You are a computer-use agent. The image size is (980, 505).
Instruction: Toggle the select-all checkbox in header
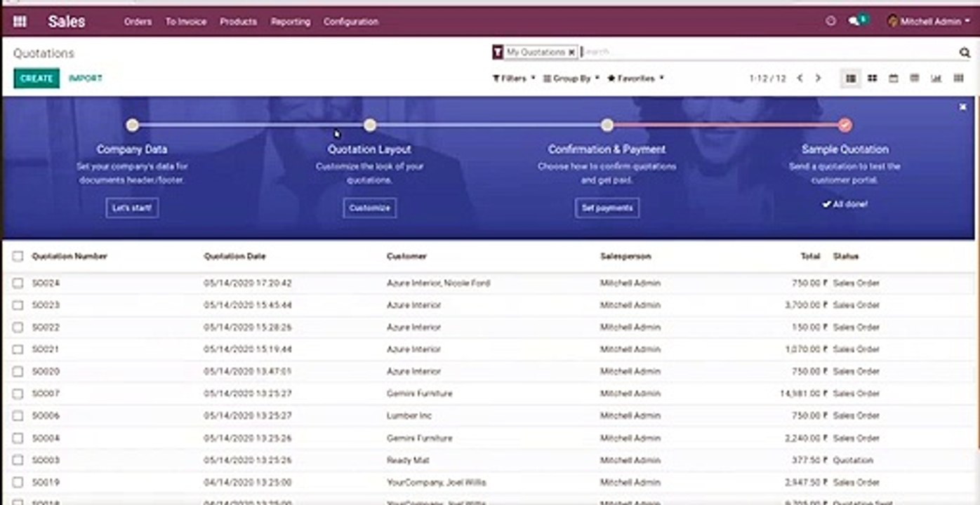[x=18, y=257]
